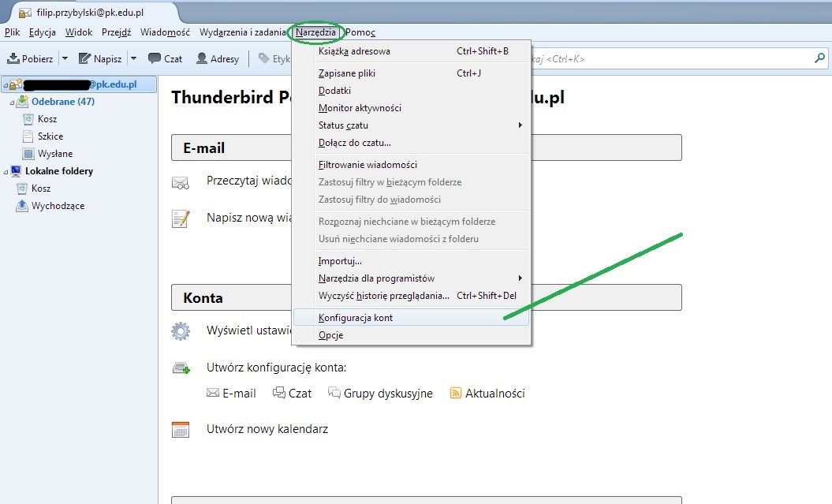Click the search magnifier icon
Viewport: 832px width, 504px height.
coord(819,59)
